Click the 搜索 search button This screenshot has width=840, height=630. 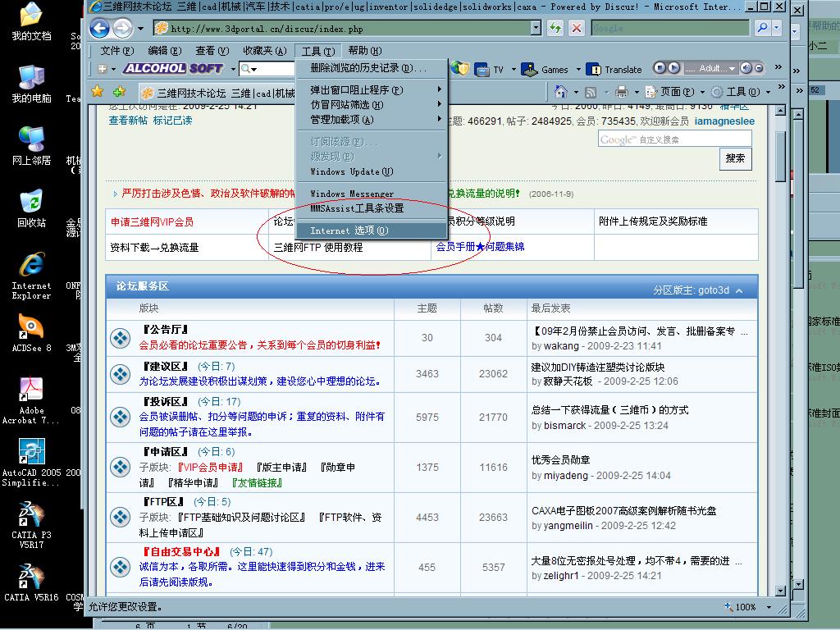pyautogui.click(x=735, y=158)
